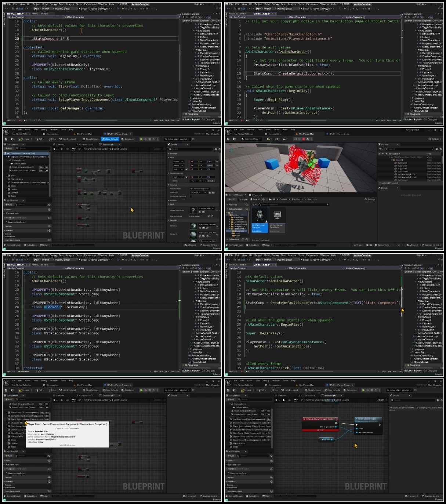This screenshot has width=446, height=504.
Task: Open Build menu in top-left Visual Studio window
Action: pos(45,4)
